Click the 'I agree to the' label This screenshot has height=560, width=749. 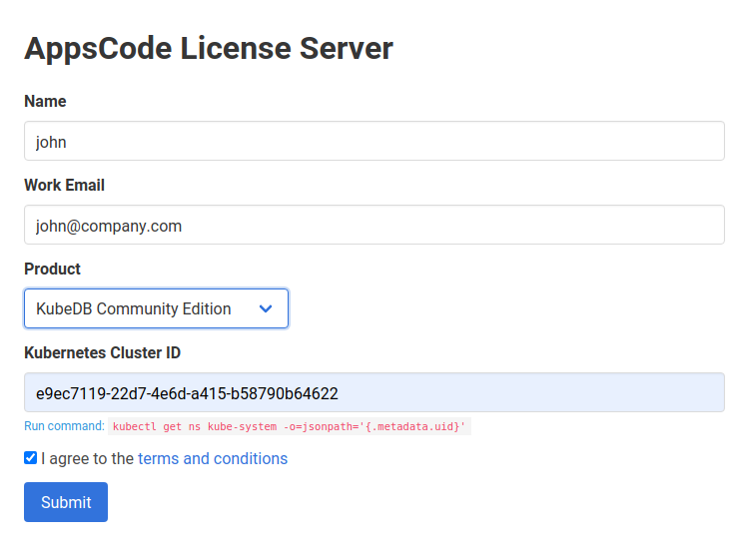(87, 458)
